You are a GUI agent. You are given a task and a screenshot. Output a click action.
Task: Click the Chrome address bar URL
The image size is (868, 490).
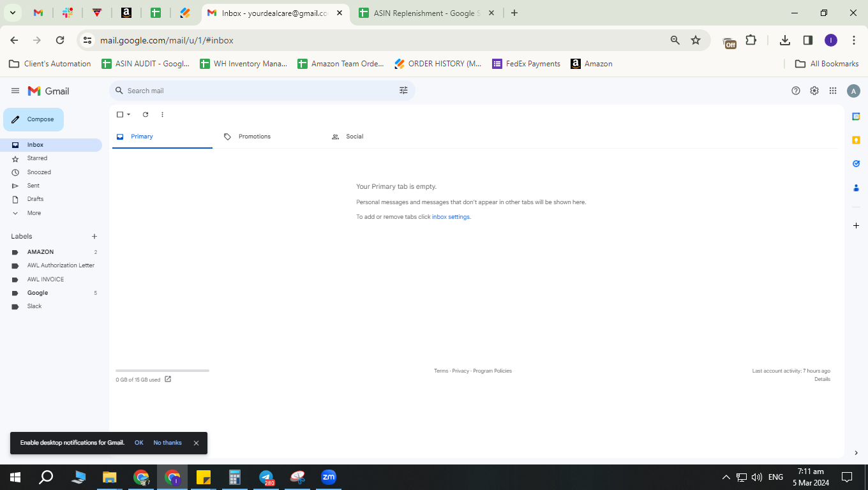click(167, 40)
